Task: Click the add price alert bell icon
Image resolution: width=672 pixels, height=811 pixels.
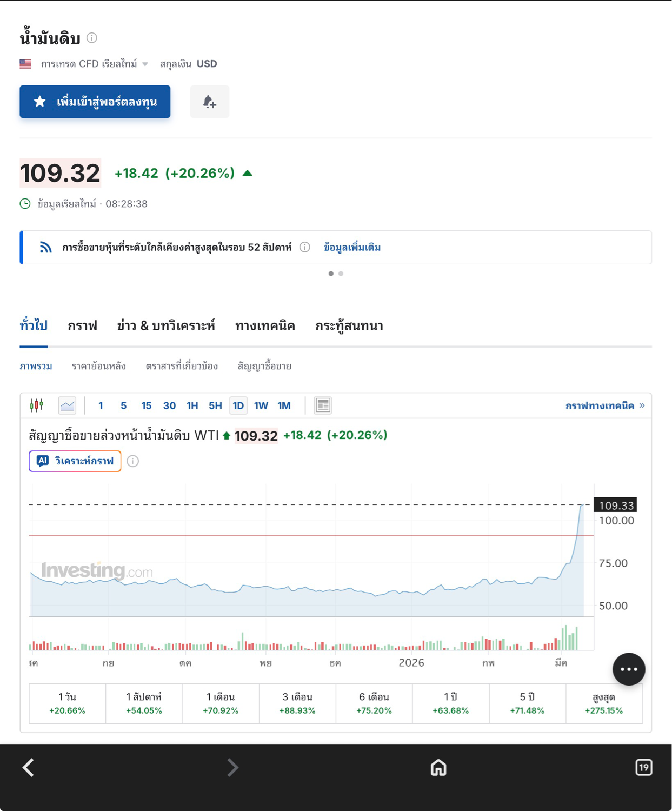Action: (x=210, y=102)
